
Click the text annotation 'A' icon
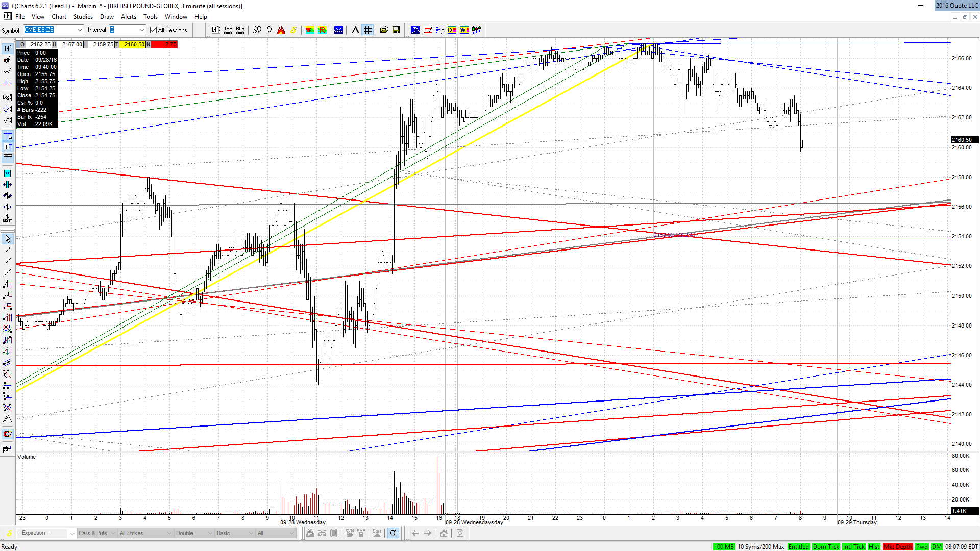(355, 30)
